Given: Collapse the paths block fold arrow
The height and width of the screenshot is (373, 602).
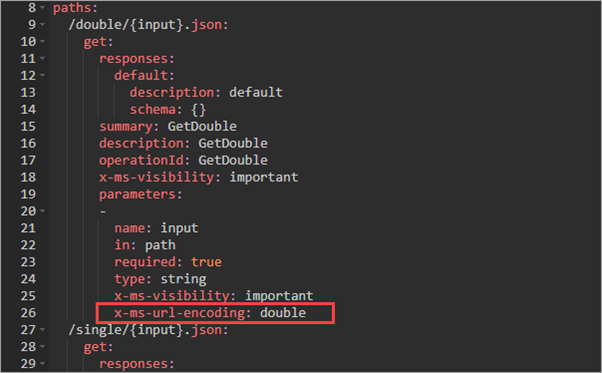Looking at the screenshot, I should [x=43, y=8].
